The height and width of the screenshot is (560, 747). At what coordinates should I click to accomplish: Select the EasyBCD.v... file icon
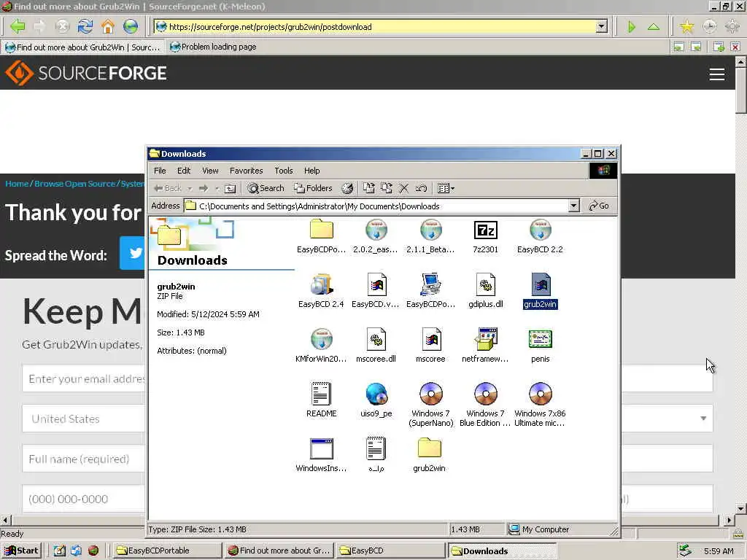tap(376, 285)
